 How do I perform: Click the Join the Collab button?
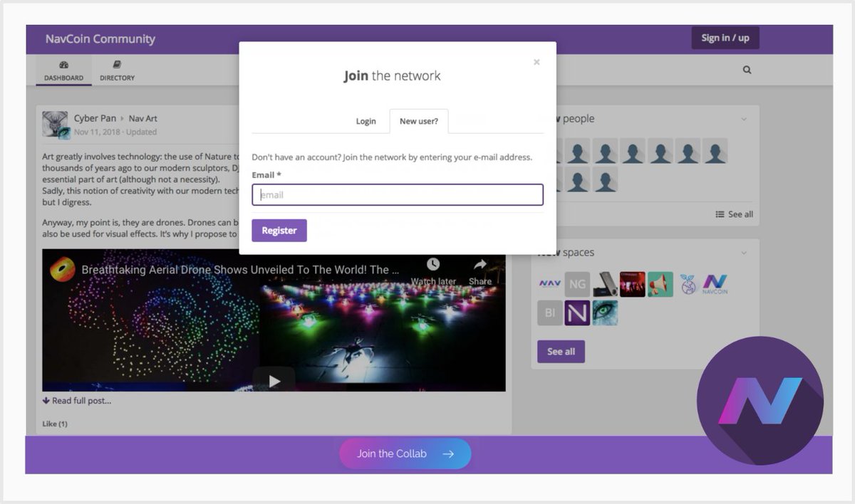[405, 453]
